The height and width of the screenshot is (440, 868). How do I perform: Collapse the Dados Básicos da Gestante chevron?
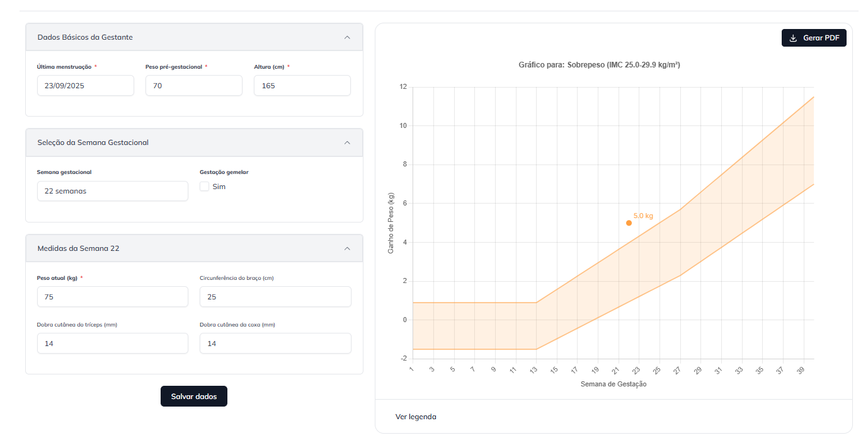point(347,37)
